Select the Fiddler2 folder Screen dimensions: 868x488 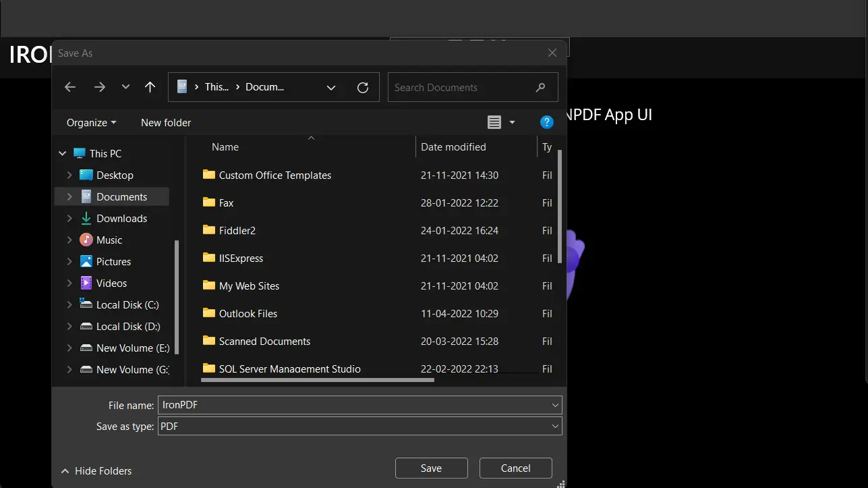click(237, 230)
